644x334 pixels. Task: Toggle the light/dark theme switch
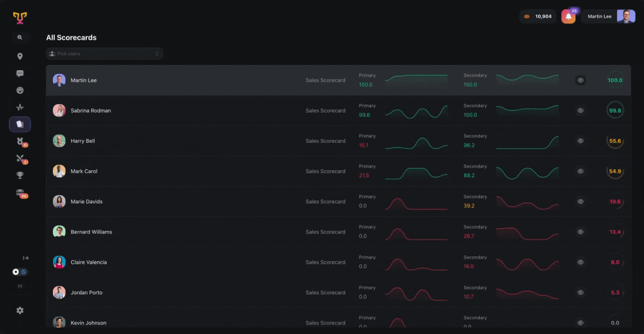tap(19, 272)
